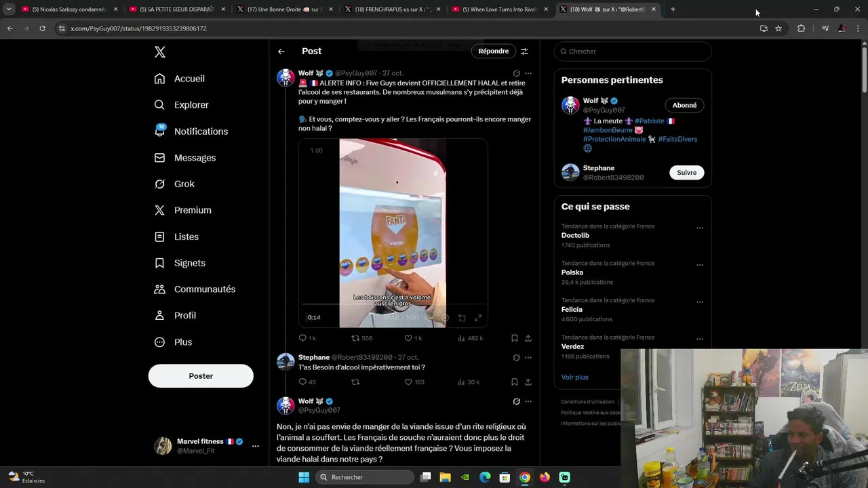
Task: Click the X logo in sidebar
Action: point(159,52)
